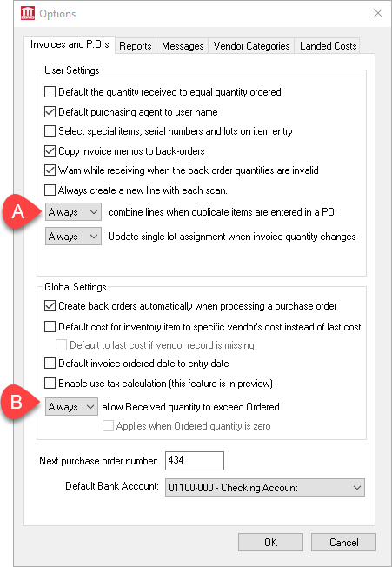Click the EBMS app icon in title bar
The width and height of the screenshot is (392, 567).
pyautogui.click(x=28, y=13)
